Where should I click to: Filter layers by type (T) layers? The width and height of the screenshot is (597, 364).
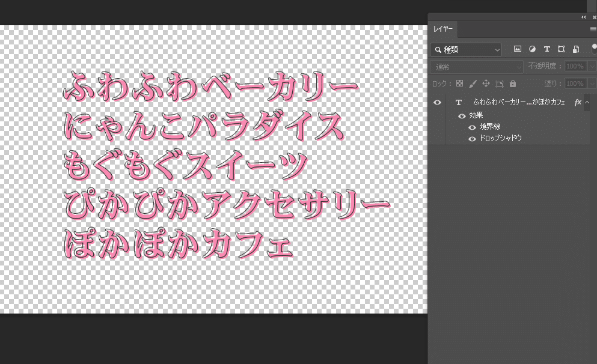click(x=546, y=49)
